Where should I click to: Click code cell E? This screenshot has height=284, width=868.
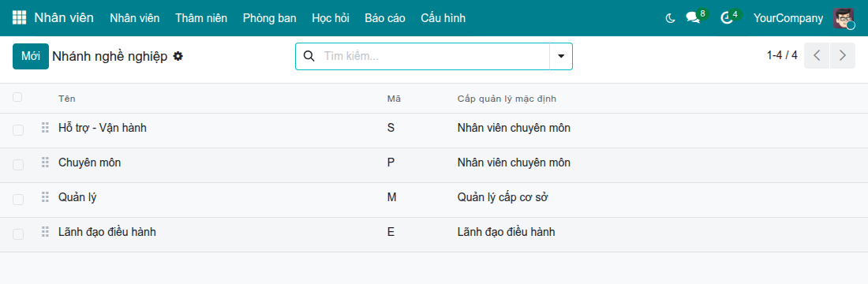click(391, 232)
